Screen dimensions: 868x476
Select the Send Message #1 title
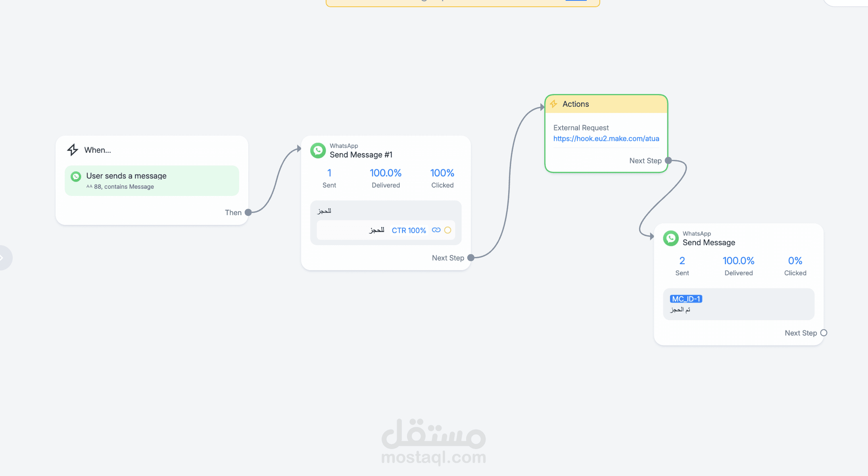click(361, 155)
